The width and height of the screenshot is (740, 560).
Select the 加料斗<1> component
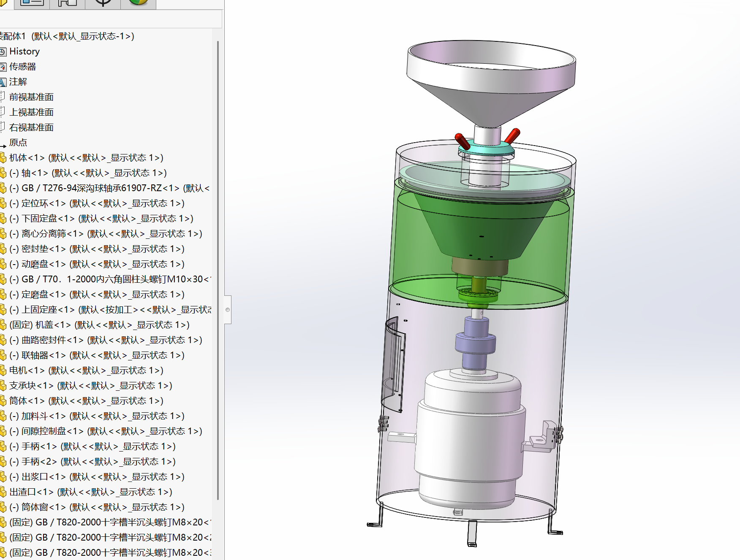97,416
